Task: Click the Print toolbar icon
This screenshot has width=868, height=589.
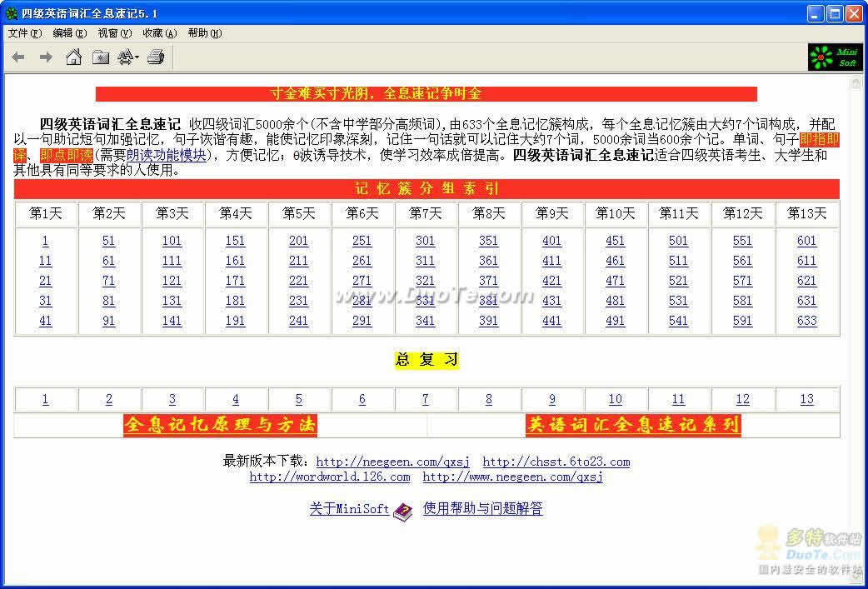Action: 156,57
